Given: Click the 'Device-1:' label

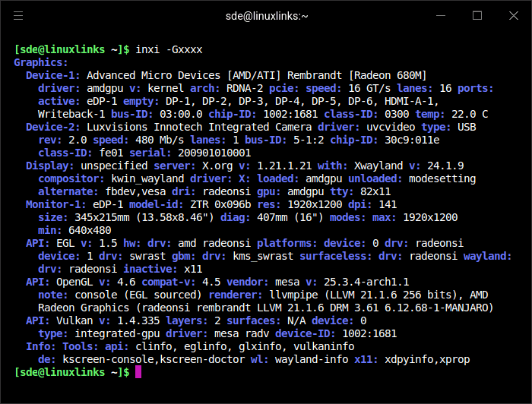Looking at the screenshot, I should (x=53, y=76).
